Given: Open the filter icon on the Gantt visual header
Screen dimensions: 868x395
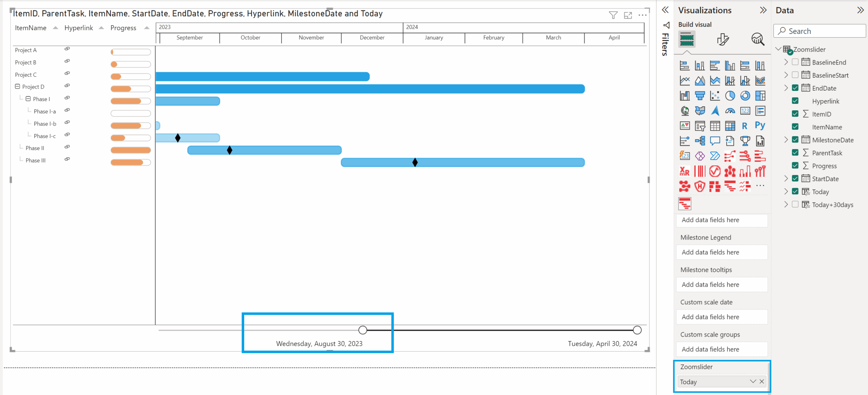Looking at the screenshot, I should (x=613, y=15).
